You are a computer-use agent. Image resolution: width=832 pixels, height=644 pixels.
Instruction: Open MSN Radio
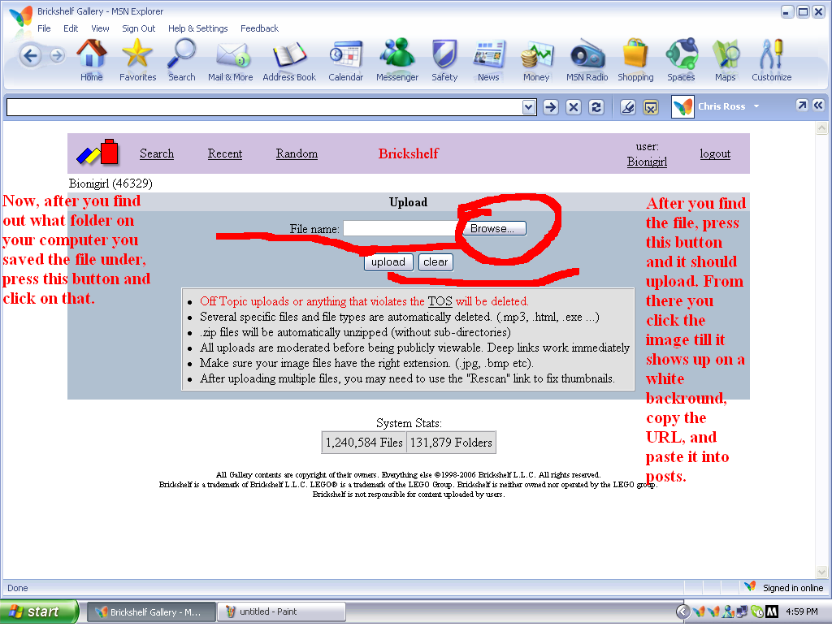tap(587, 61)
